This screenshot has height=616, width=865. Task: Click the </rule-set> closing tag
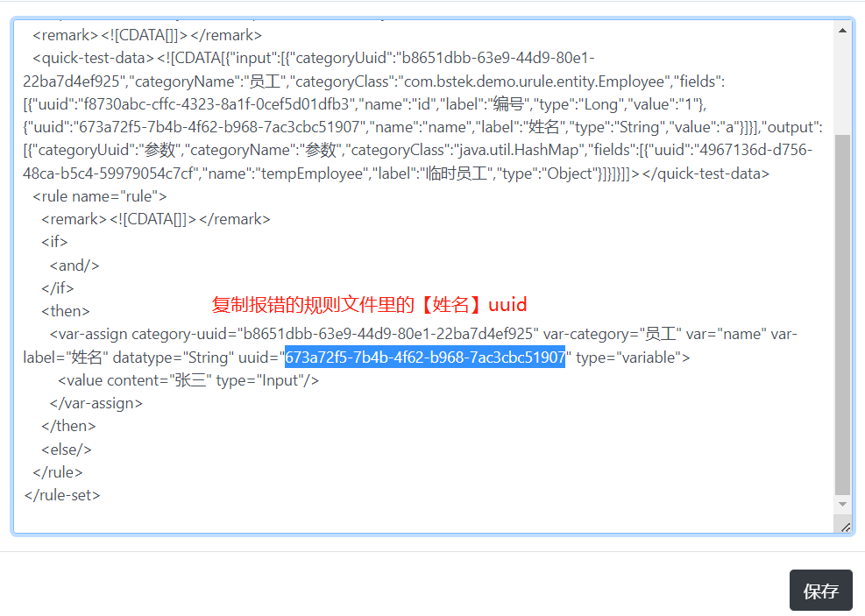coord(62,495)
